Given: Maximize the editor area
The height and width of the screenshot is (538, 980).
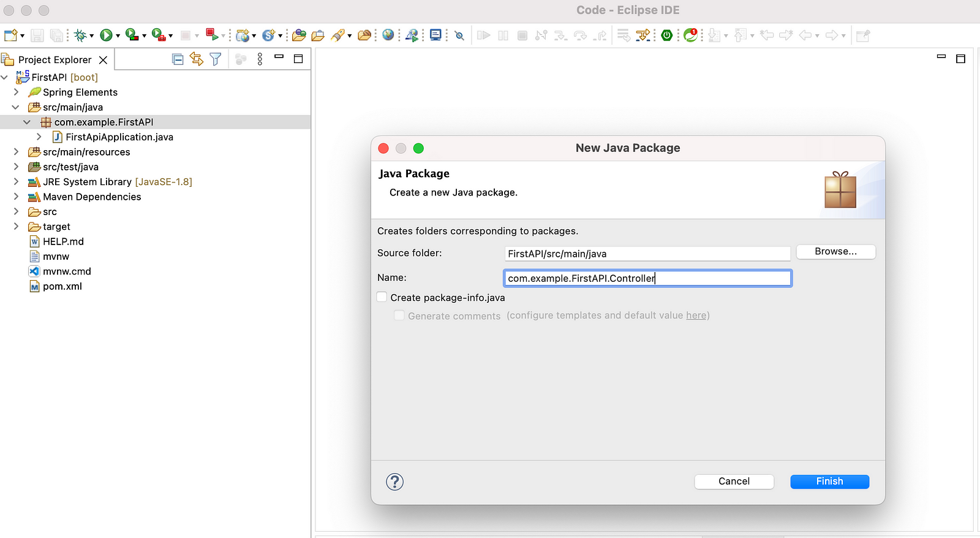Looking at the screenshot, I should click(x=960, y=59).
